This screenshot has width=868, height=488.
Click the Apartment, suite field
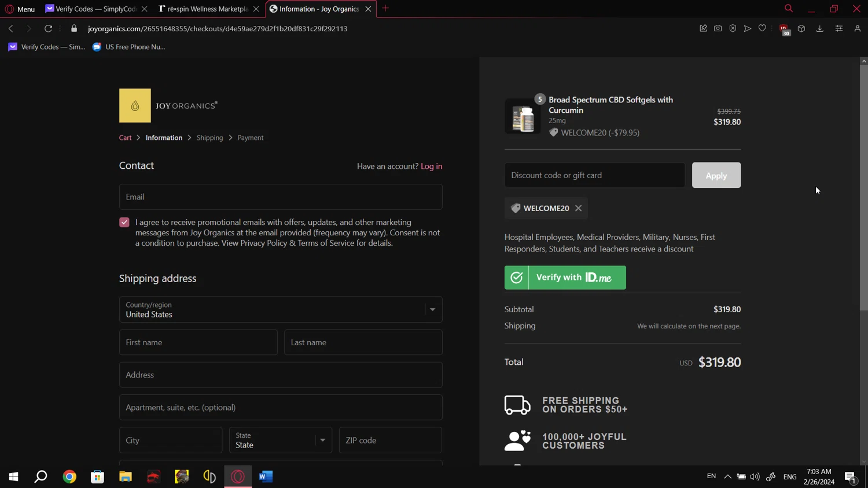click(281, 407)
